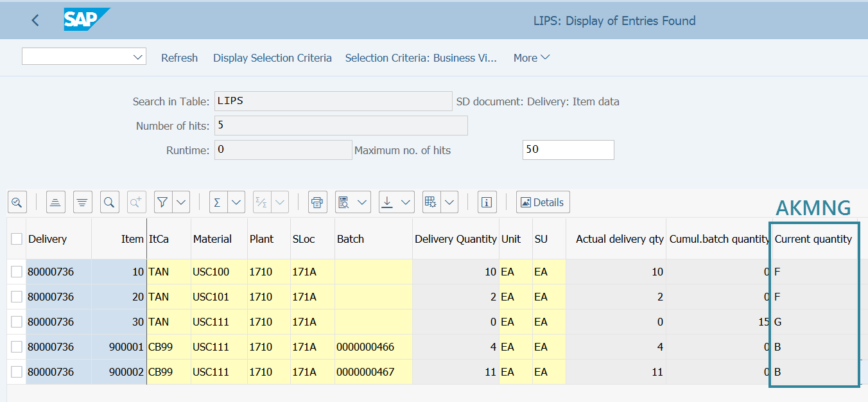
Task: Print the list with printer icon
Action: [x=317, y=202]
